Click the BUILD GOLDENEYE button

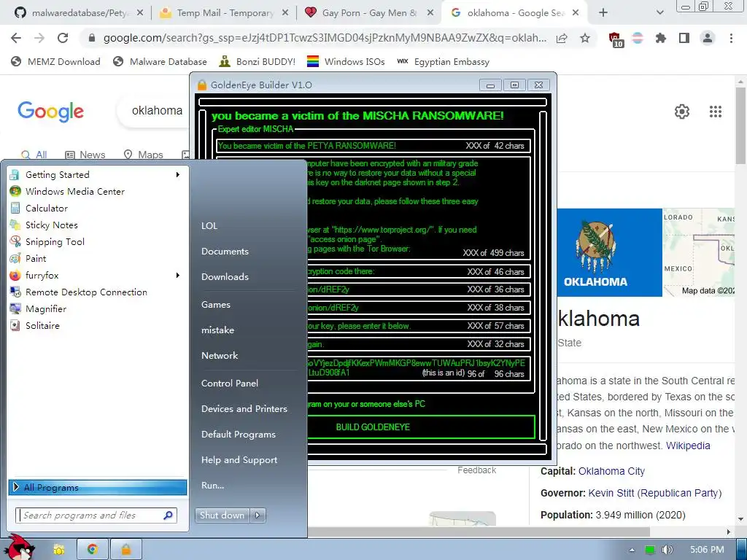[x=373, y=427]
